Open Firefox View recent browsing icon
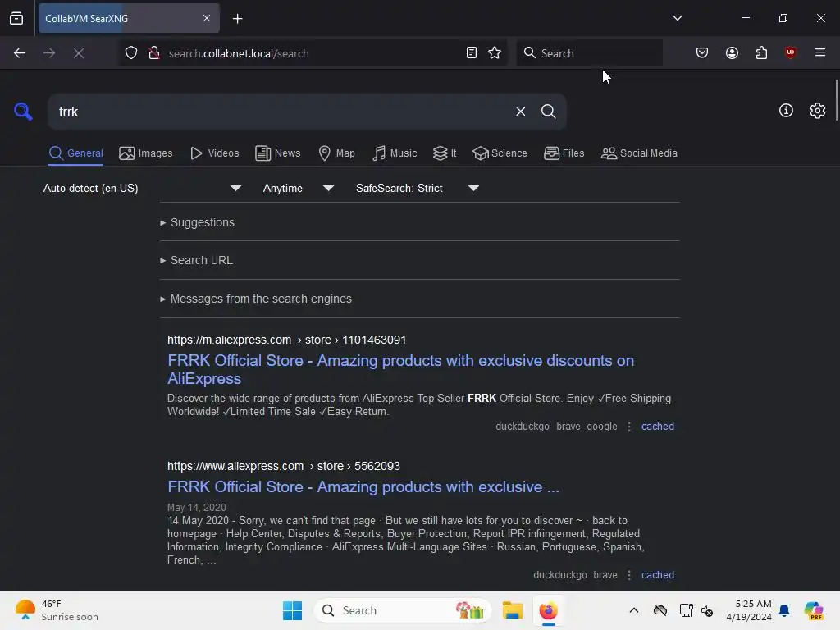The image size is (840, 630). 16,19
